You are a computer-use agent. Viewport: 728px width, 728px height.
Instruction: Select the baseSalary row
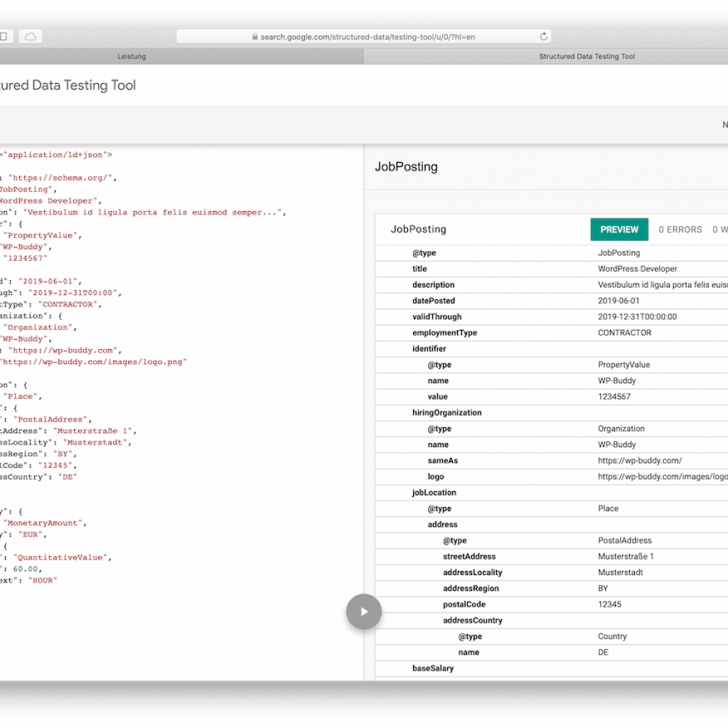pyautogui.click(x=552, y=668)
